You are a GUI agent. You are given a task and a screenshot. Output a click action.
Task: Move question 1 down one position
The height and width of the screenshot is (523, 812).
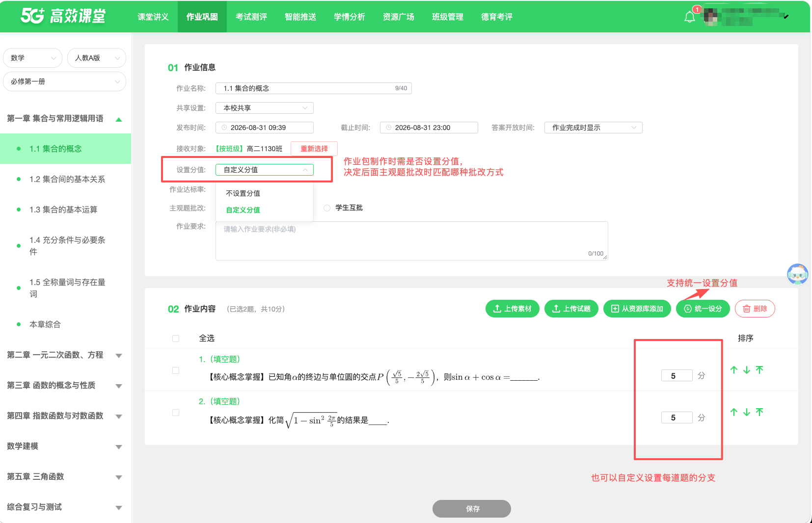click(747, 370)
